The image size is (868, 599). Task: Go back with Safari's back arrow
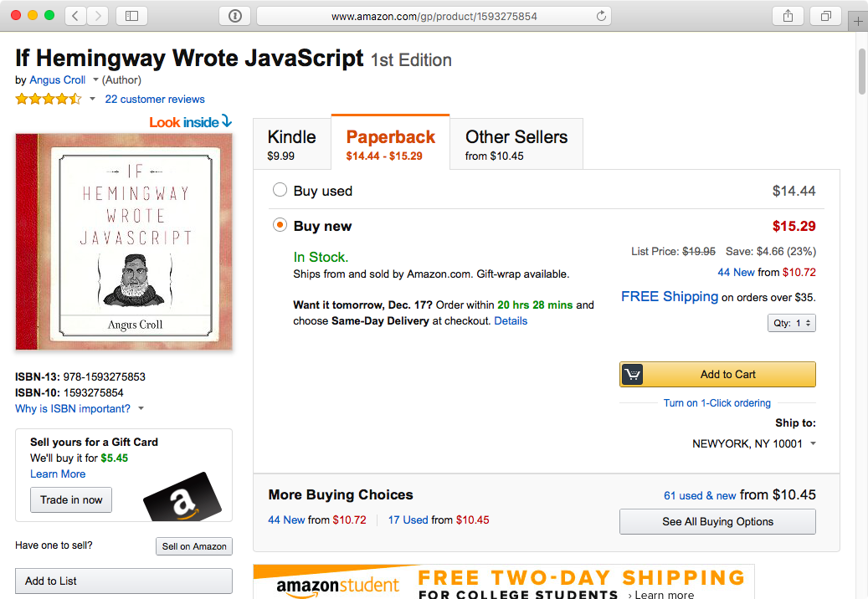[75, 16]
